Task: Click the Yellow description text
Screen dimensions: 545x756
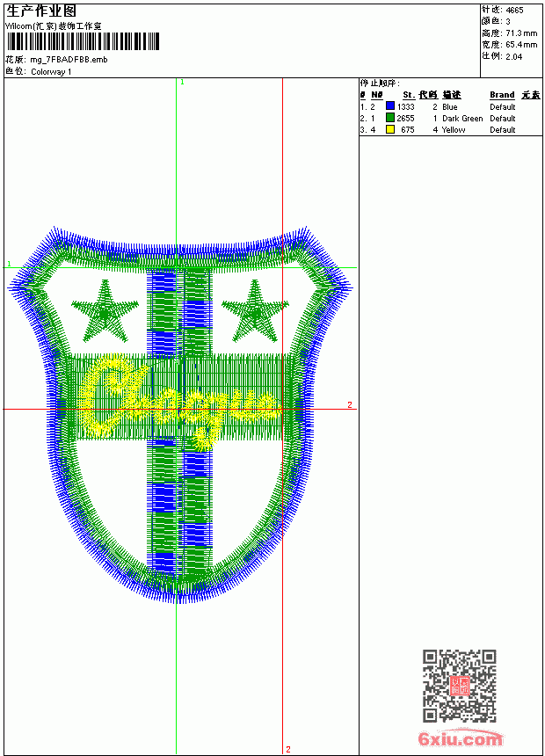Action: coord(454,130)
